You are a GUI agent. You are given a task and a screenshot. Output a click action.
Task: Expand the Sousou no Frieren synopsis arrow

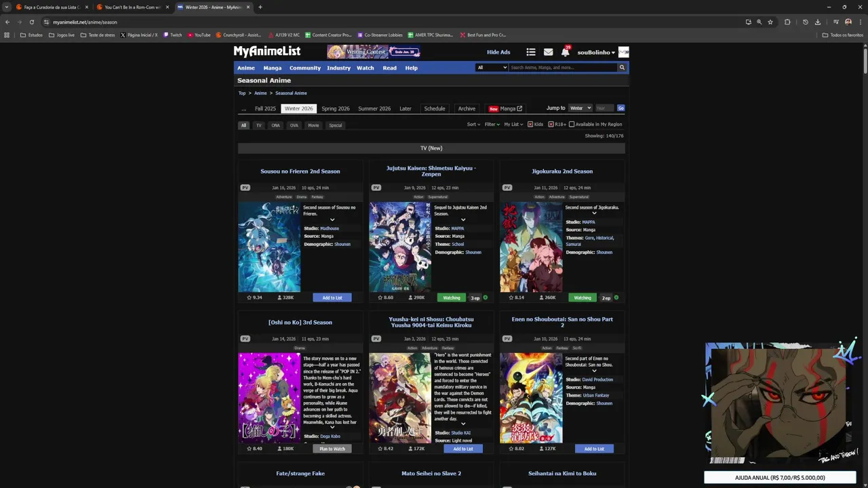[332, 220]
